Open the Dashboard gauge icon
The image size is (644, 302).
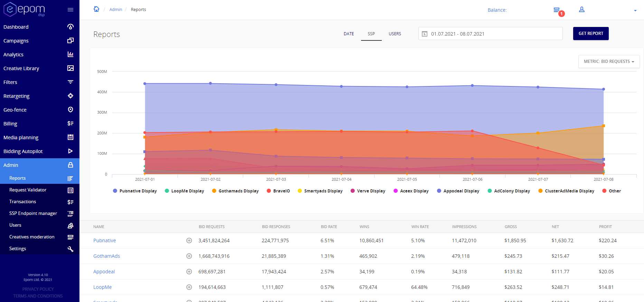(70, 27)
